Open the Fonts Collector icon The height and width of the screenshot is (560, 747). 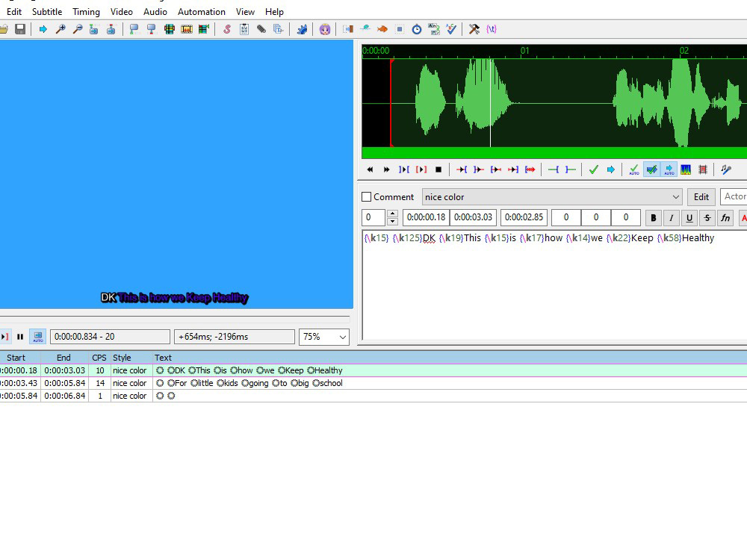click(x=278, y=29)
